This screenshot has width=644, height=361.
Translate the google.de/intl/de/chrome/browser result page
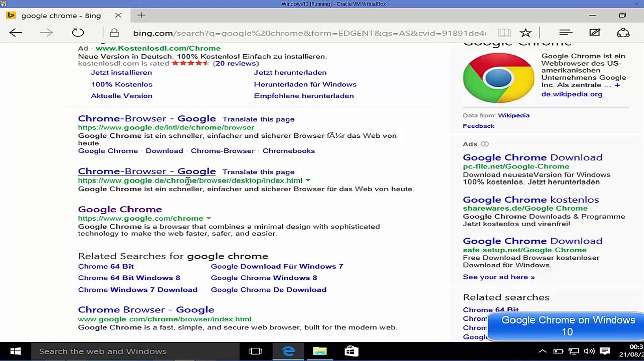pyautogui.click(x=259, y=119)
